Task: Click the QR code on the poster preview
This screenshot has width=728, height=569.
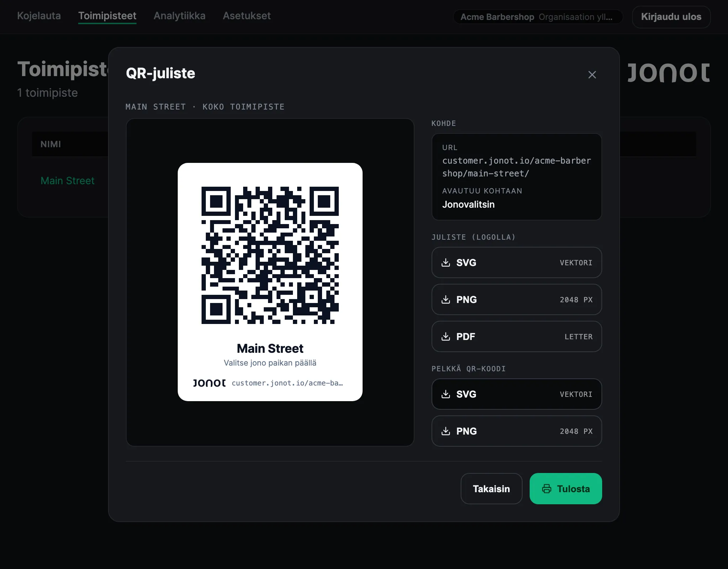Action: click(x=270, y=255)
